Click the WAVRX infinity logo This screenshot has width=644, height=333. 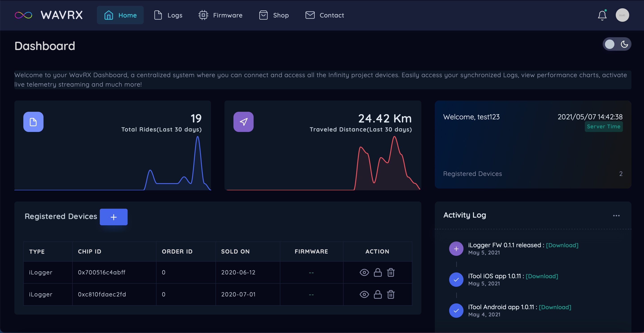(x=24, y=15)
